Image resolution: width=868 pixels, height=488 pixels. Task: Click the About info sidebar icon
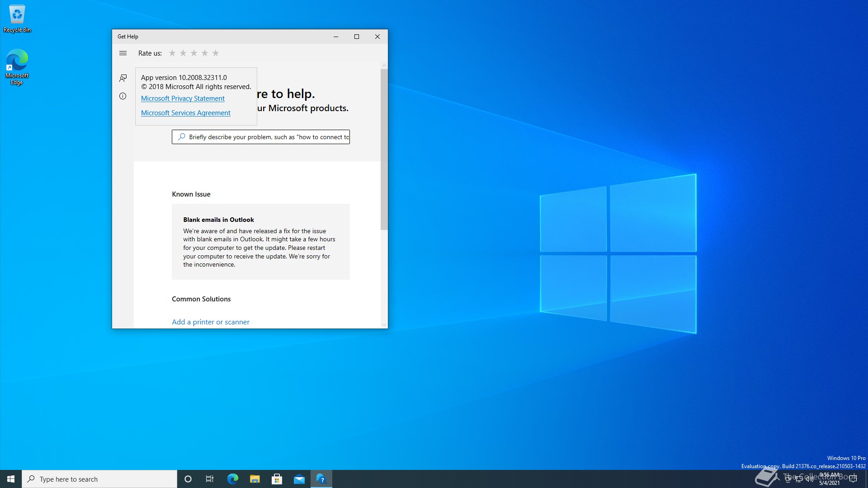point(123,96)
